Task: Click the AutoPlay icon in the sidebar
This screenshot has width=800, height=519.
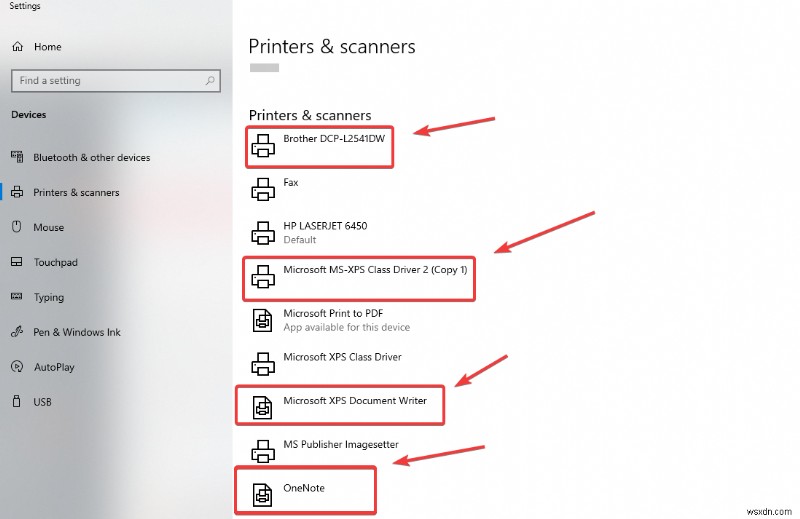Action: click(x=17, y=366)
